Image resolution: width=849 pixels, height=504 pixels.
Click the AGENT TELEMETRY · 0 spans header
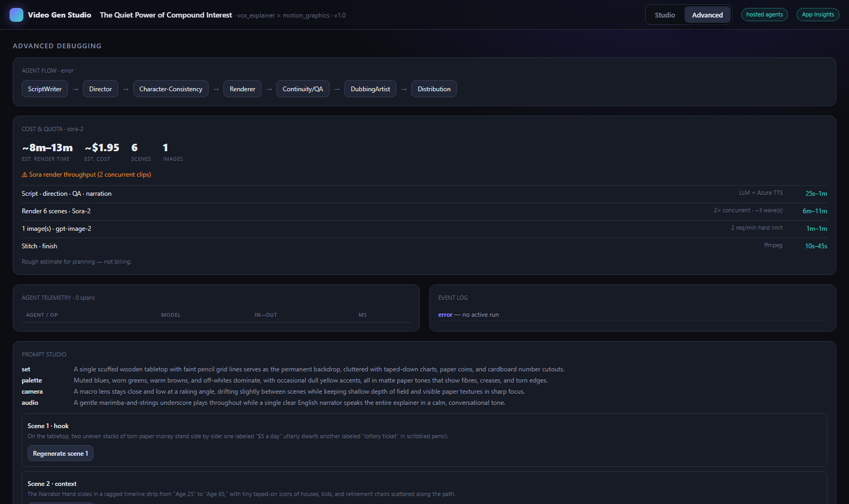pyautogui.click(x=58, y=298)
